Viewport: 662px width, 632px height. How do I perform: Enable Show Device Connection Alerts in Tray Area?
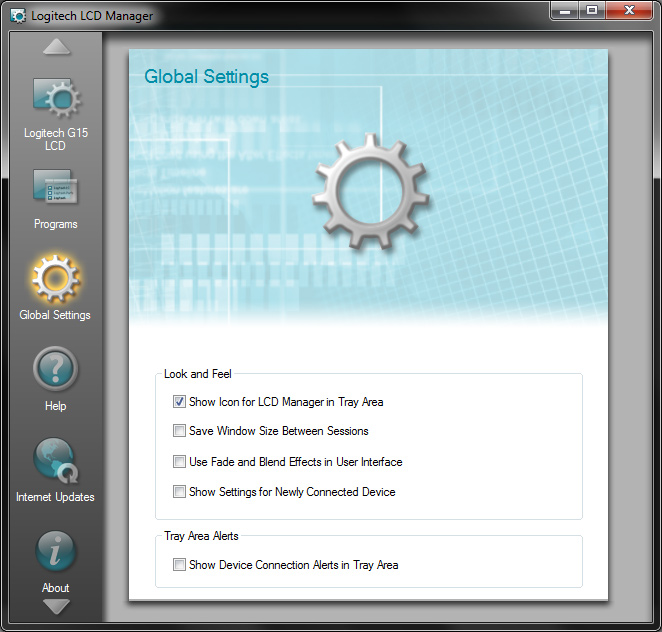179,564
